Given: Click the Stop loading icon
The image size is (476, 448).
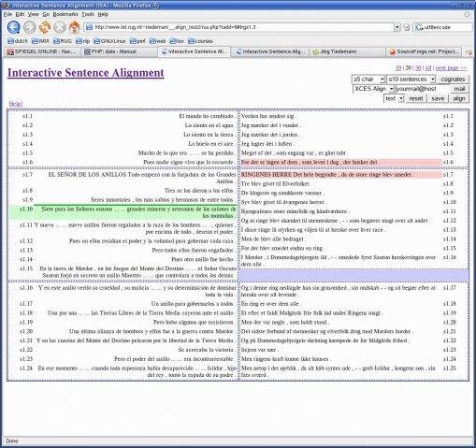Looking at the screenshot, I should (59, 27).
